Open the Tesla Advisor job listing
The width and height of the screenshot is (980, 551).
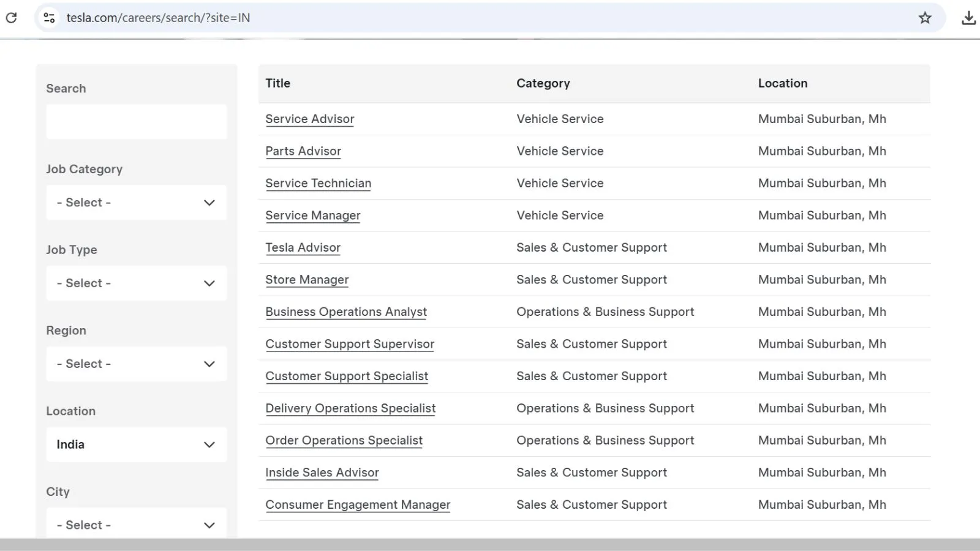coord(303,247)
